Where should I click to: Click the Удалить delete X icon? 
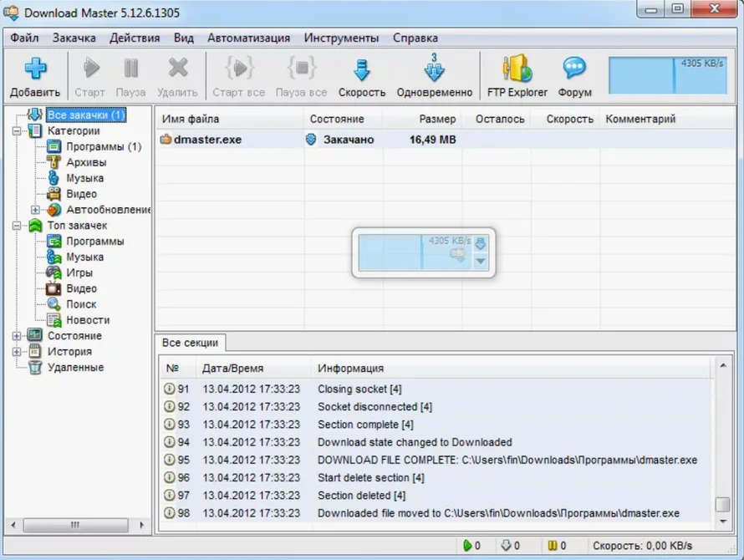(x=178, y=69)
